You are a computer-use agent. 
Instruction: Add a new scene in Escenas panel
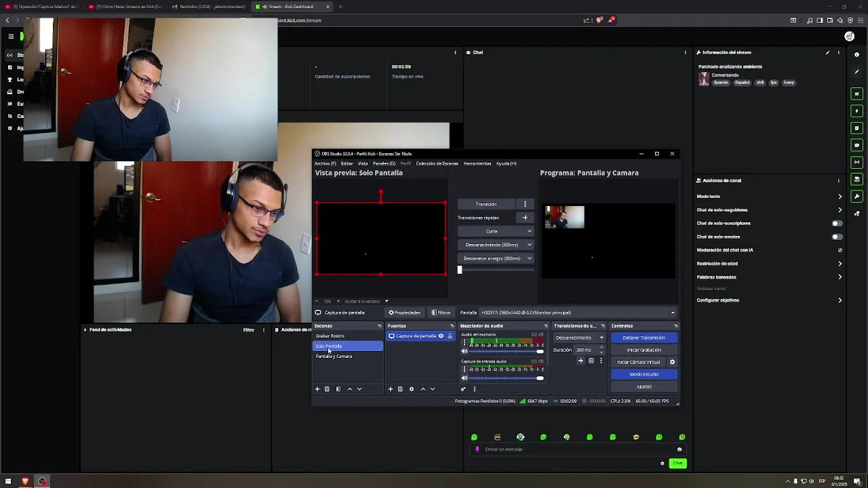[x=317, y=389]
